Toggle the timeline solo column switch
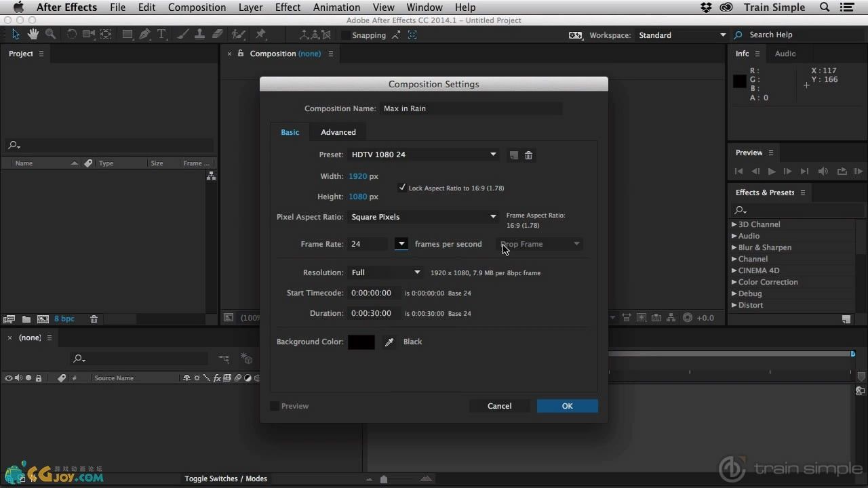Viewport: 868px width, 488px height. [x=28, y=378]
